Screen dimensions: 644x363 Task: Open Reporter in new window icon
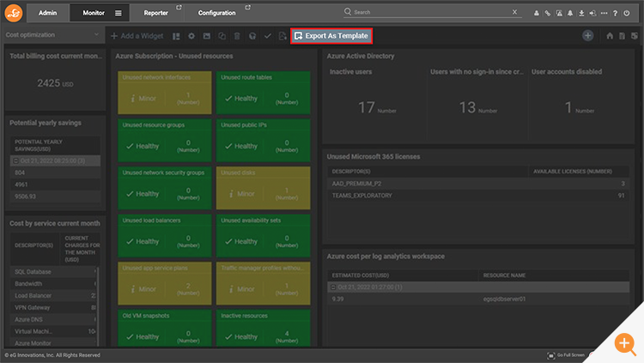(x=179, y=8)
